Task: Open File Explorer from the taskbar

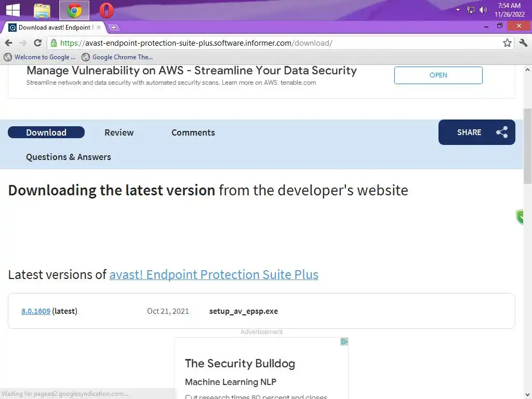Action: [42, 10]
